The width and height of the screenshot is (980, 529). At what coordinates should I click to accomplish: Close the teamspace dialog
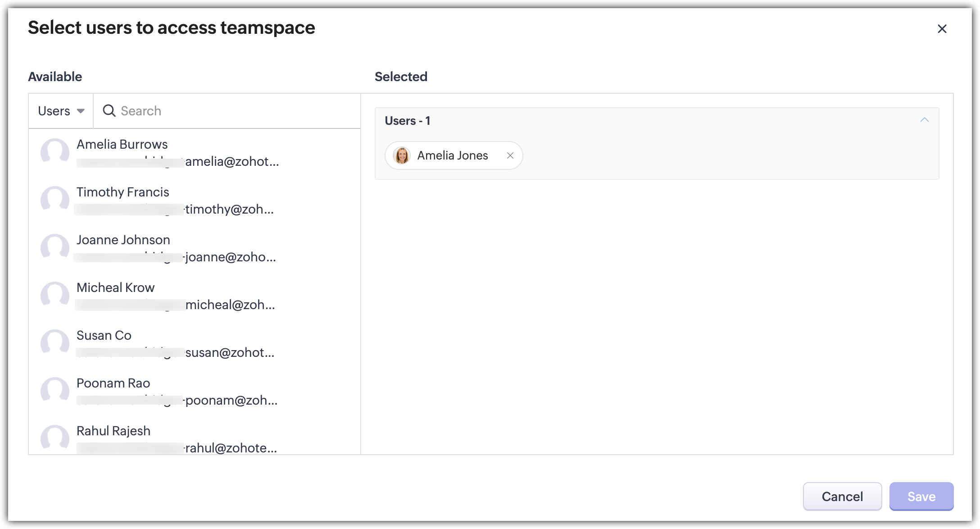[x=942, y=29]
